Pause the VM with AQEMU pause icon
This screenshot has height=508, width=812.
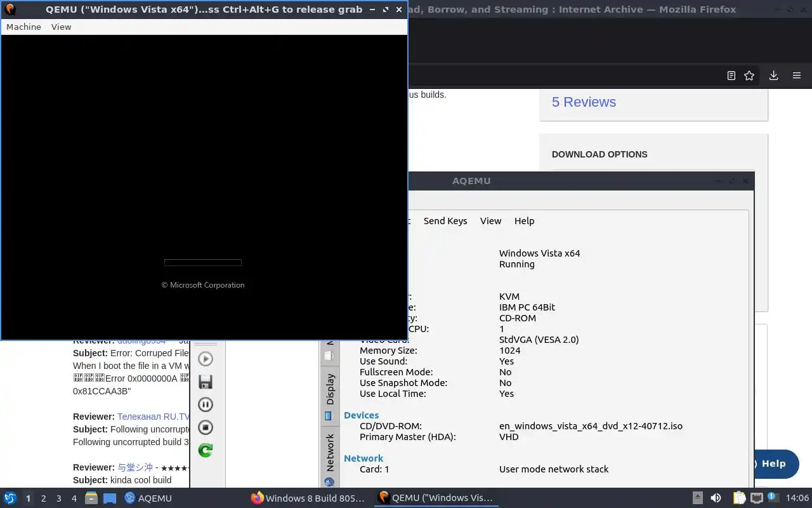coord(206,404)
